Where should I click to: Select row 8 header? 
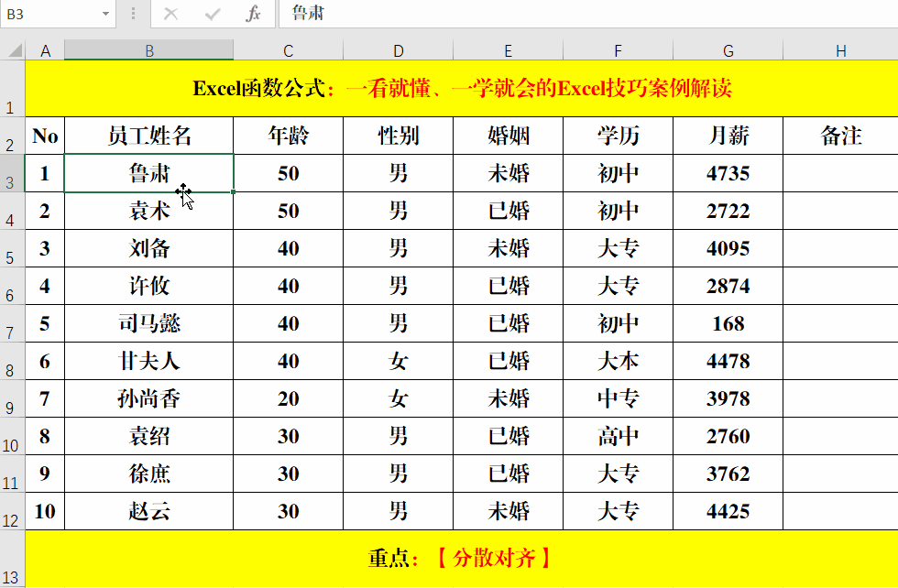tap(13, 361)
